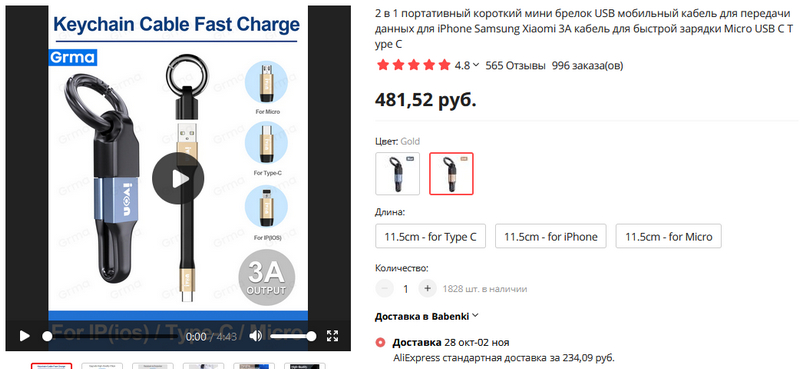The image size is (800, 369).
Task: Decrease quantity with the minus button
Action: pos(384,288)
